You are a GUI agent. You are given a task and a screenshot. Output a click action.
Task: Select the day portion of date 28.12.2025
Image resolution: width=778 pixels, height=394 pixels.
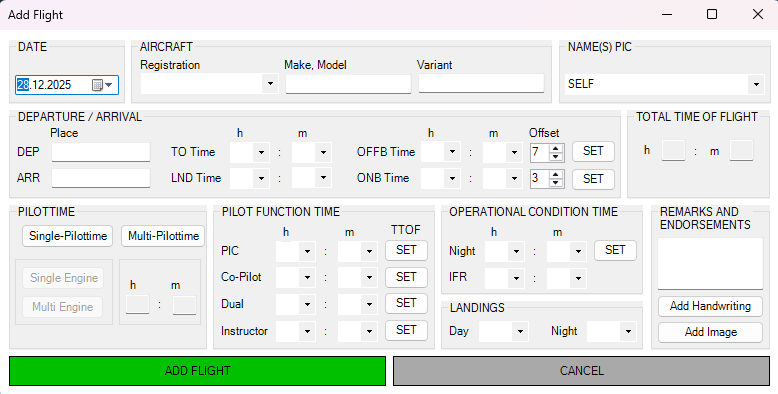click(x=23, y=85)
